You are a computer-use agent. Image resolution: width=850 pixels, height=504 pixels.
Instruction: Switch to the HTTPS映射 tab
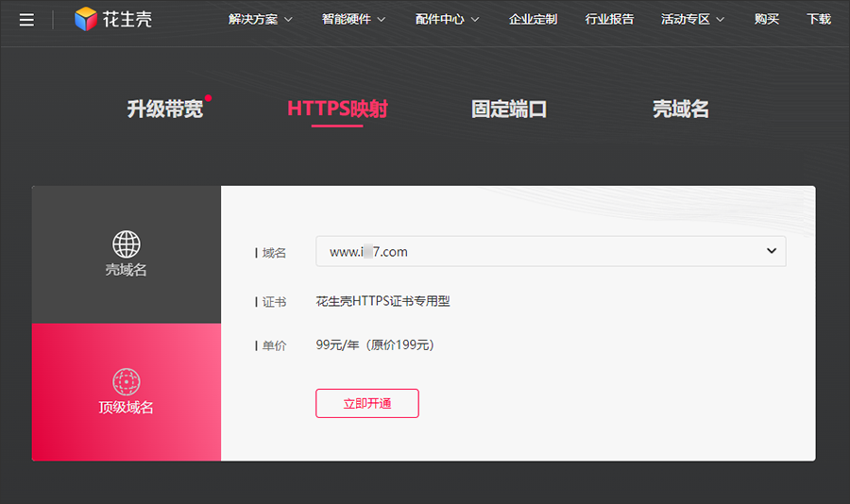[x=337, y=109]
